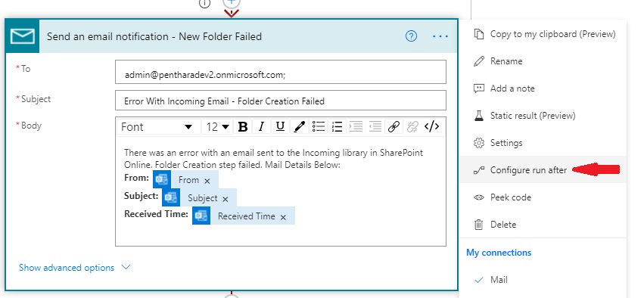
Task: Click the Bold formatting icon
Action: (x=243, y=127)
